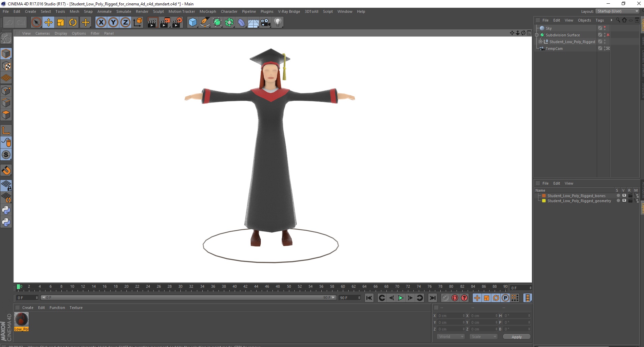Open the V-Ray Bridge menu
Image resolution: width=644 pixels, height=347 pixels.
[x=289, y=11]
